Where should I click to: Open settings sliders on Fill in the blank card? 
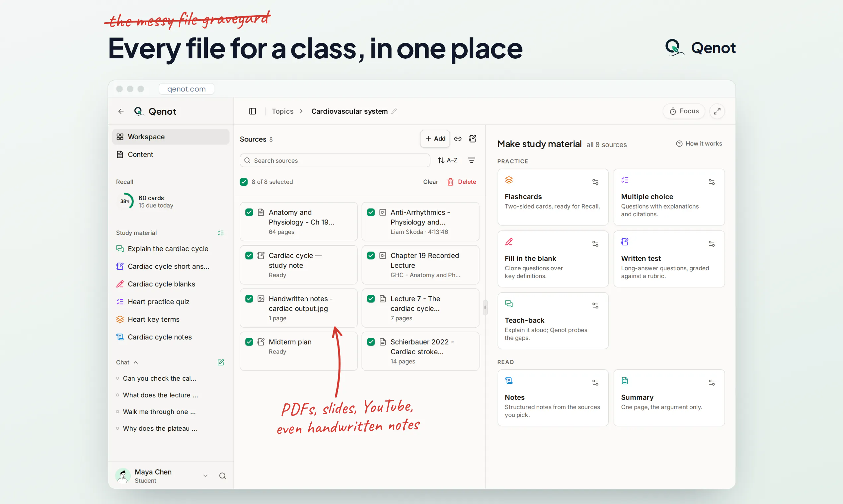[x=595, y=244]
